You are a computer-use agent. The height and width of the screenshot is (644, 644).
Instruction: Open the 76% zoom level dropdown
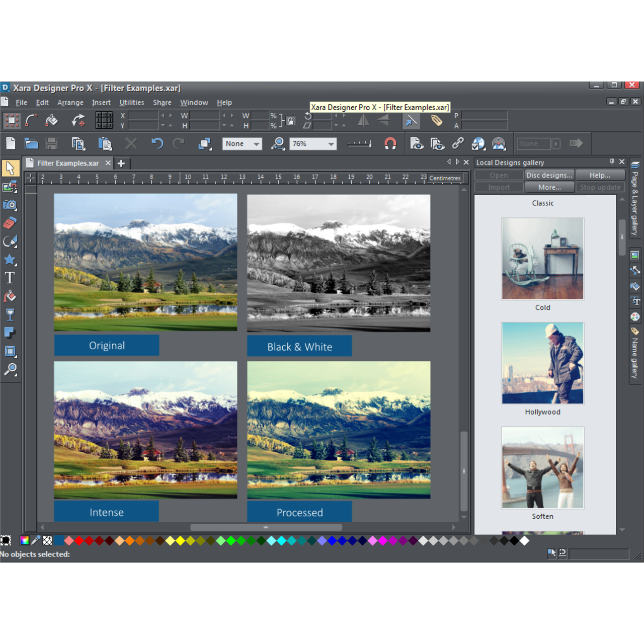coord(313,144)
